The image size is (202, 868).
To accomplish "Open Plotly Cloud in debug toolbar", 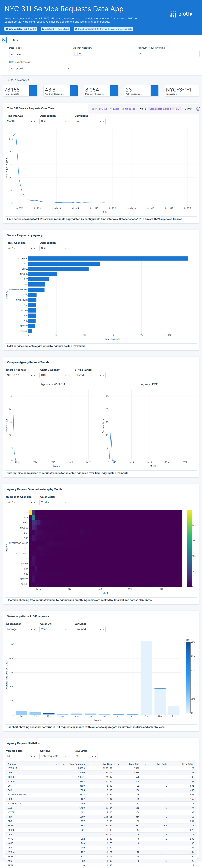I will pos(99,109).
